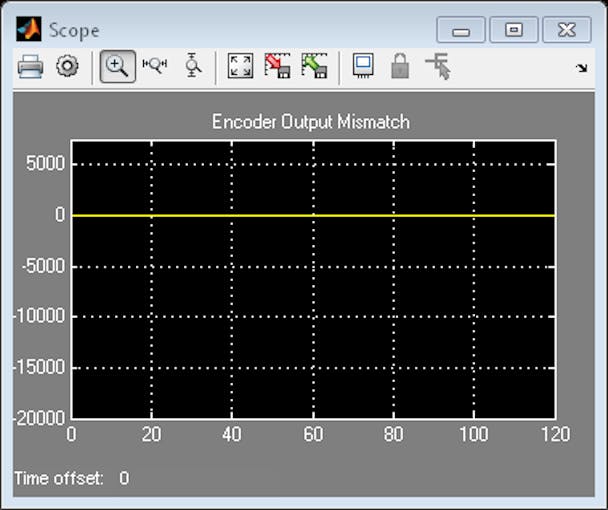Click the '-10000' y-axis label
This screenshot has height=510, width=608.
point(39,316)
